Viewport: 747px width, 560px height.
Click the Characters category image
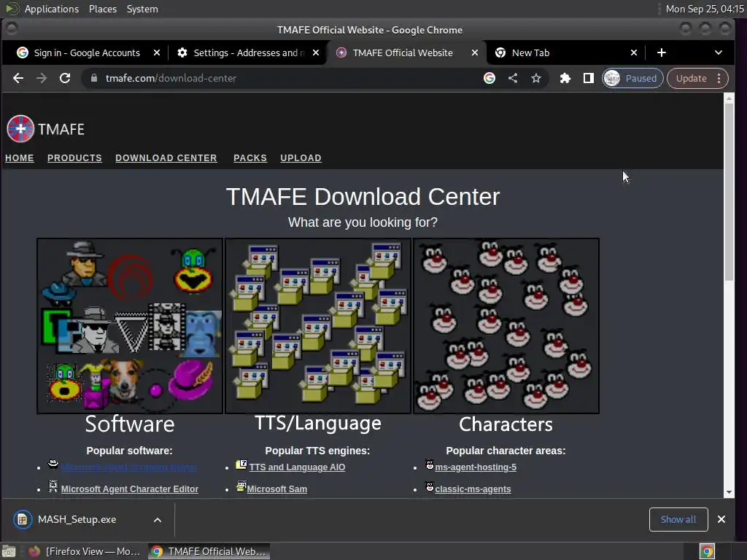pos(506,326)
